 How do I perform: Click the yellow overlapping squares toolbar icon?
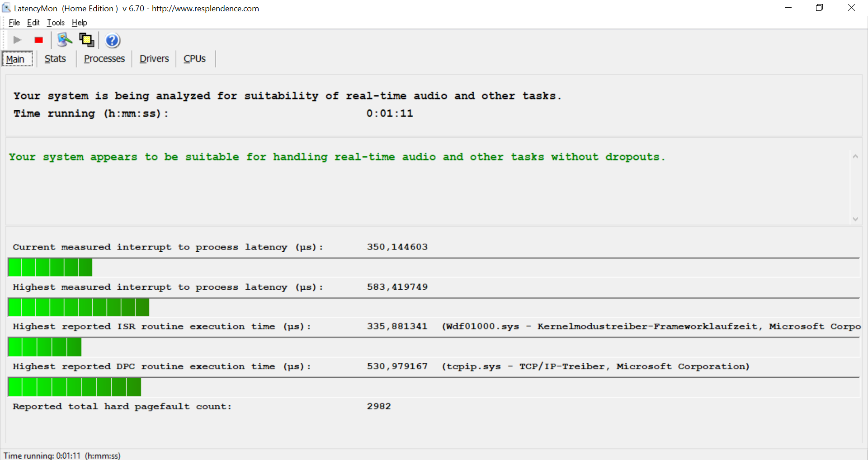point(86,40)
